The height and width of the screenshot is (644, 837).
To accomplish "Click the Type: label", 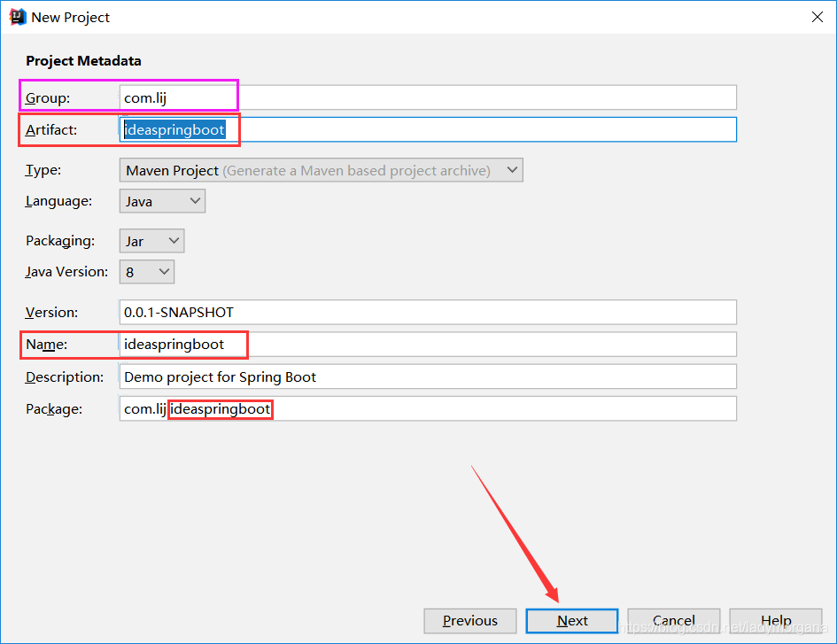I will click(43, 170).
